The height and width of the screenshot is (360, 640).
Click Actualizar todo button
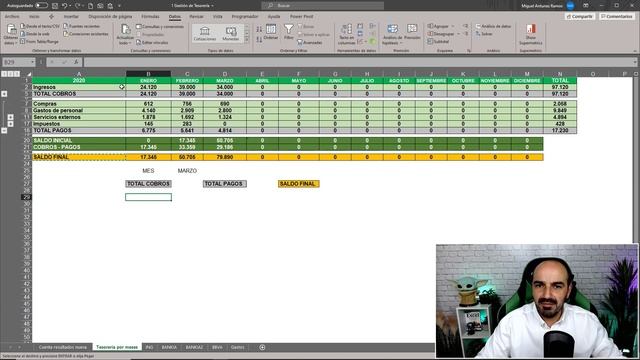point(125,34)
